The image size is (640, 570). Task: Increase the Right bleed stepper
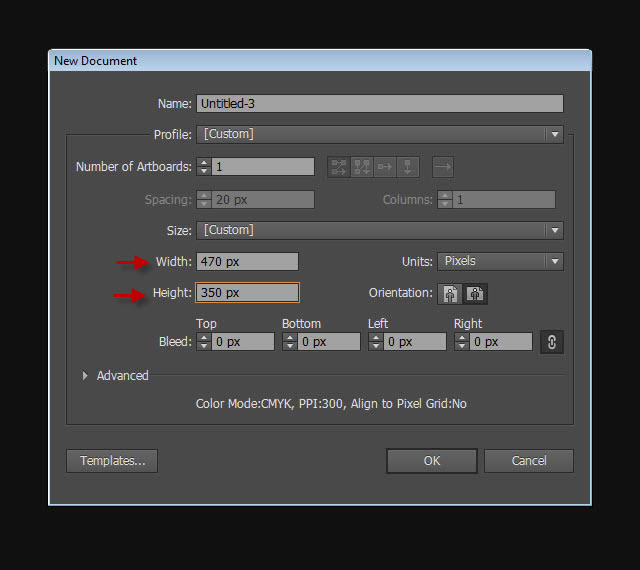tap(462, 337)
